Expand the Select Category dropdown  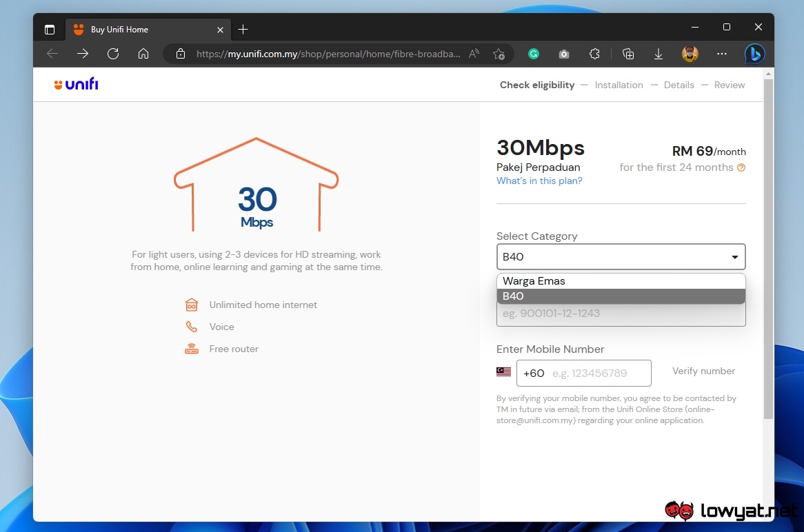[621, 257]
